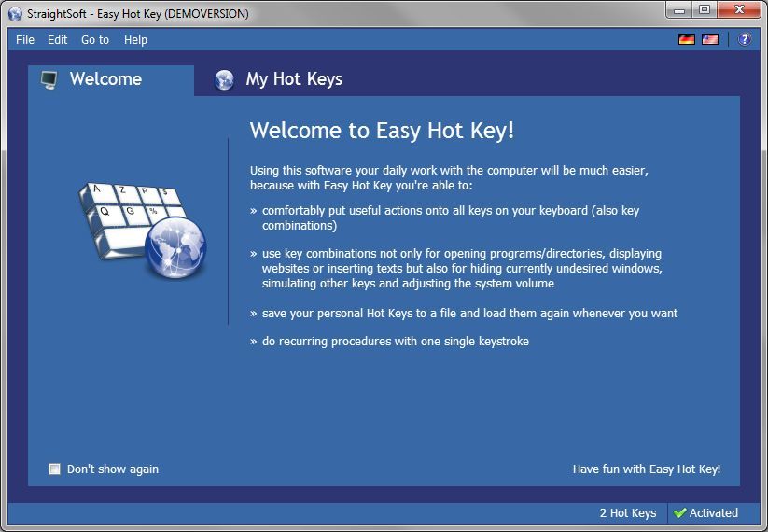Click the green checkmark in status bar
768x532 pixels.
(680, 513)
